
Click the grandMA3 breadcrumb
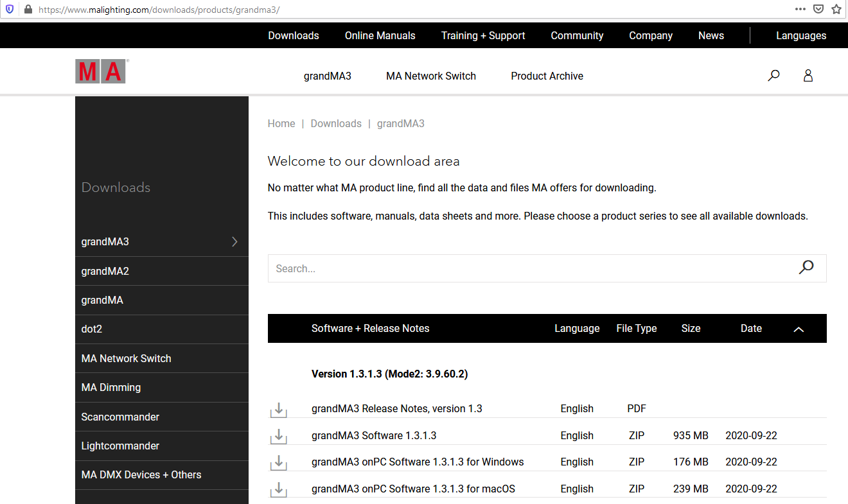click(x=401, y=123)
